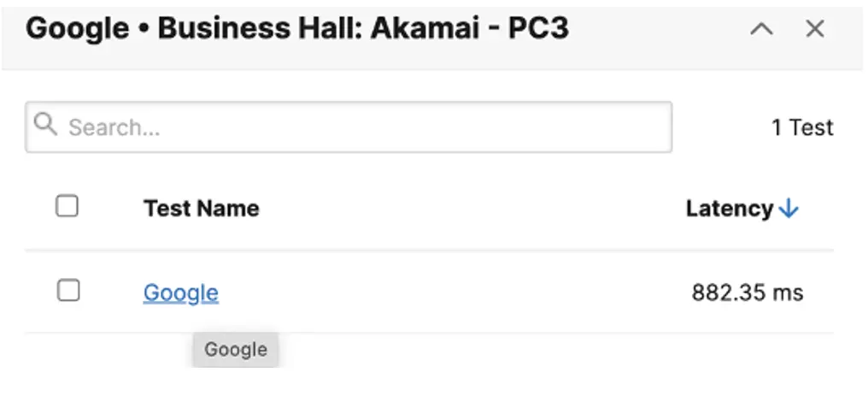The width and height of the screenshot is (868, 402).
Task: Click the "ms" unit in the latency cell
Action: click(x=787, y=293)
